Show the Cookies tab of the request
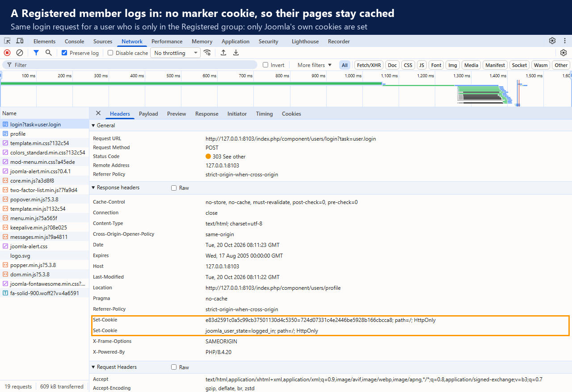This screenshot has width=572, height=392. 291,114
